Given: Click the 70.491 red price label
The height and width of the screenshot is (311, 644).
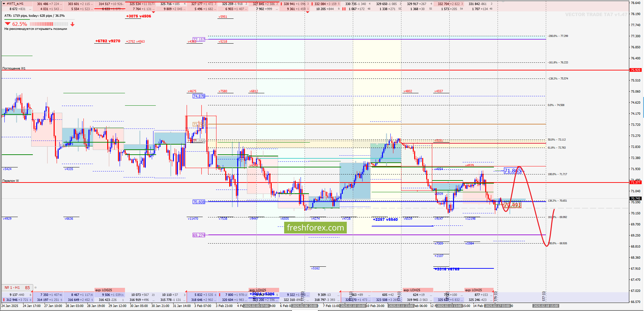Looking at the screenshot, I should [513, 205].
